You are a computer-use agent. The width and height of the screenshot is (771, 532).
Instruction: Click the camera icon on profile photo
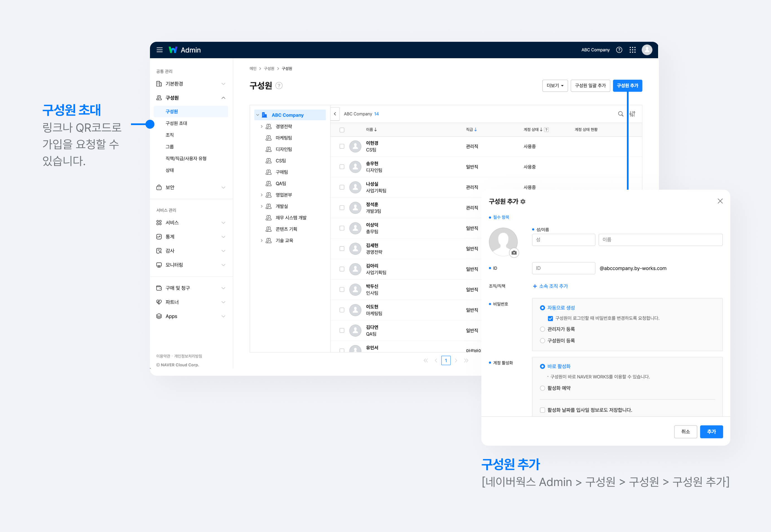514,253
